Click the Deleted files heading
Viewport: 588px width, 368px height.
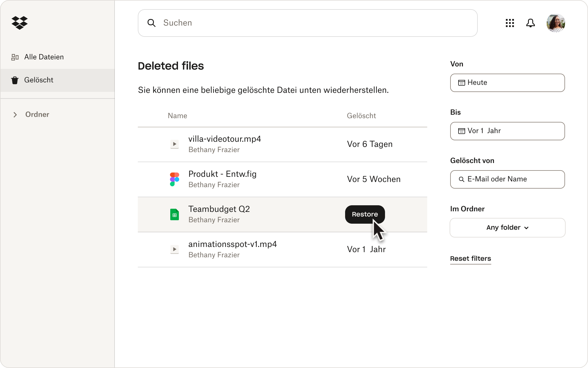[x=171, y=66]
